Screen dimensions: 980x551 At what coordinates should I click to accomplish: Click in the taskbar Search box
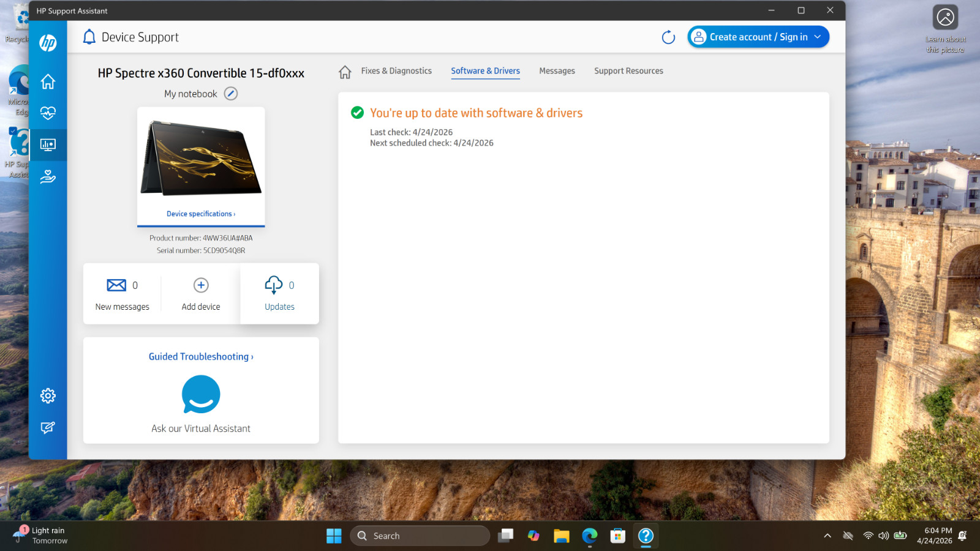pos(420,536)
